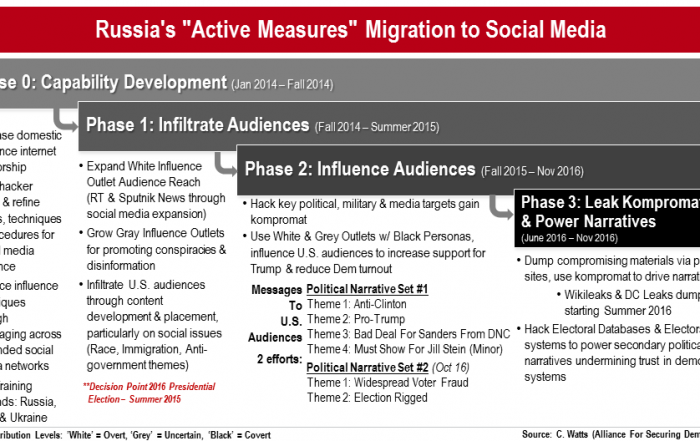Click the underlined "Political Narrative Set #2"
This screenshot has width=700, height=441.
point(367,367)
